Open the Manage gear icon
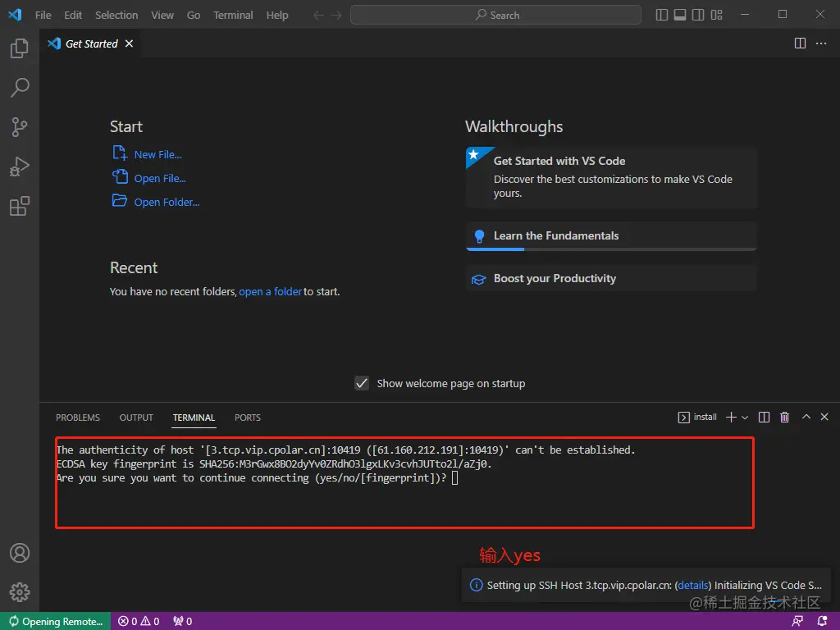The width and height of the screenshot is (840, 630). 20,592
